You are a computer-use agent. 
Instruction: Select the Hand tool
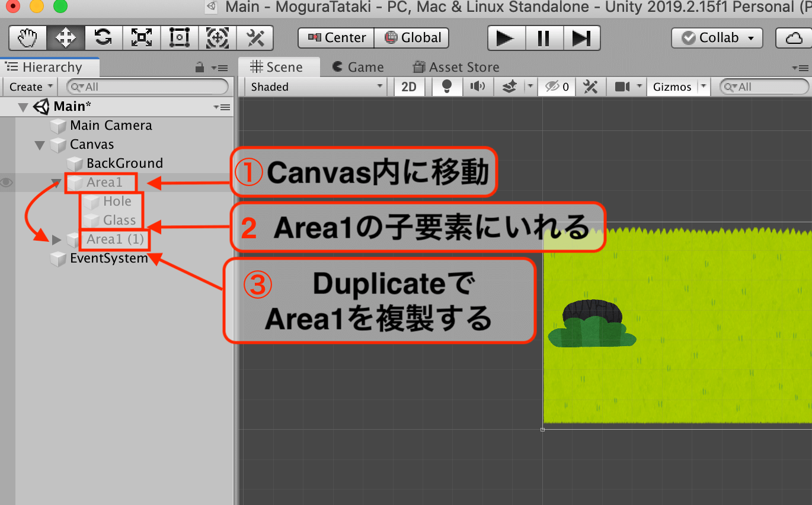pos(28,38)
